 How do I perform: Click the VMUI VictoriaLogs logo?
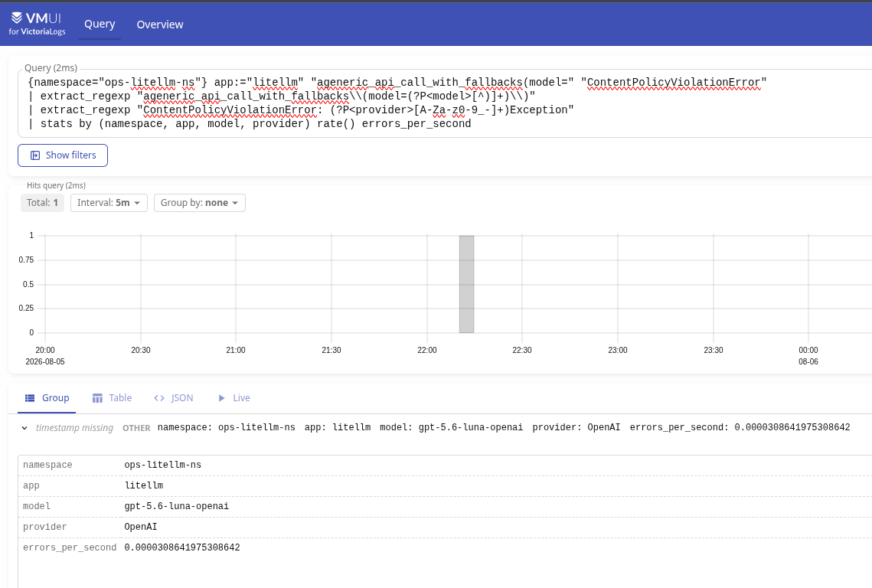pos(38,24)
